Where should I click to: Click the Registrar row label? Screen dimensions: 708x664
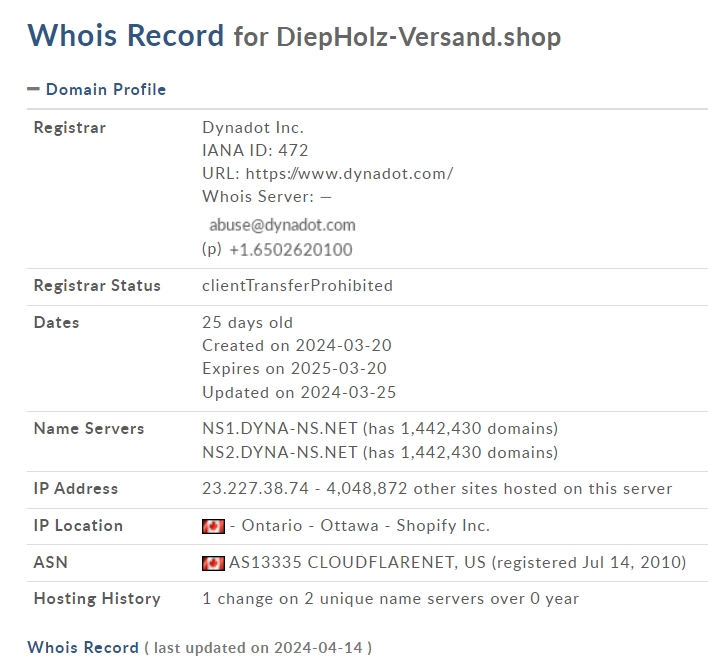70,128
